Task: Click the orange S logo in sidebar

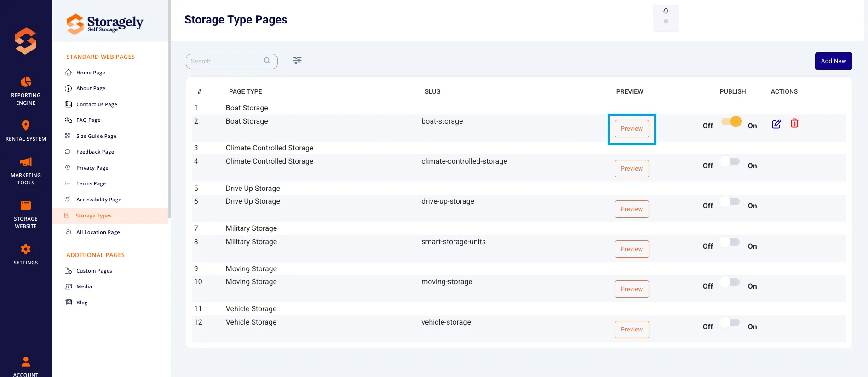Action: tap(26, 41)
